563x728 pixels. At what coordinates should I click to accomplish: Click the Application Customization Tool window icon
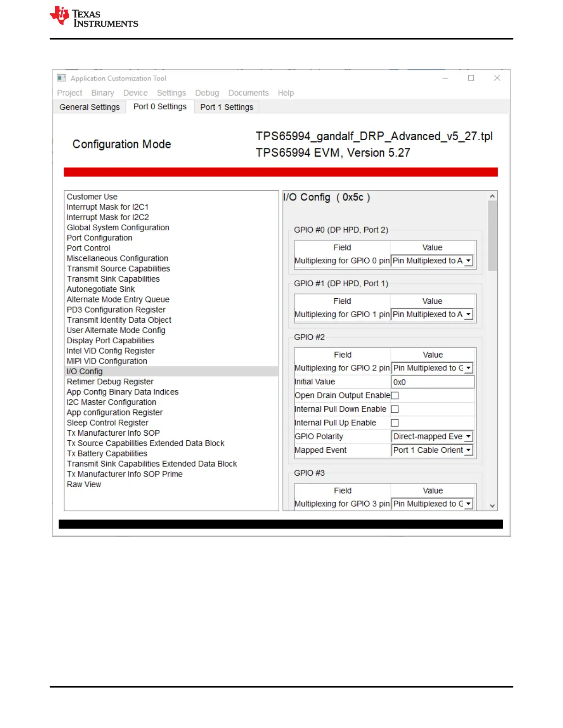61,78
